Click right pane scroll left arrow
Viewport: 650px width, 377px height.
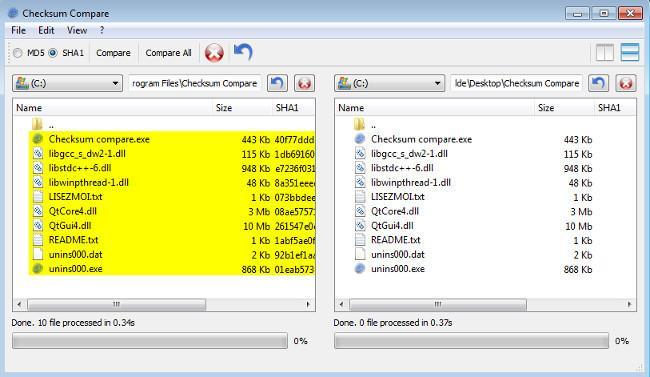point(341,304)
